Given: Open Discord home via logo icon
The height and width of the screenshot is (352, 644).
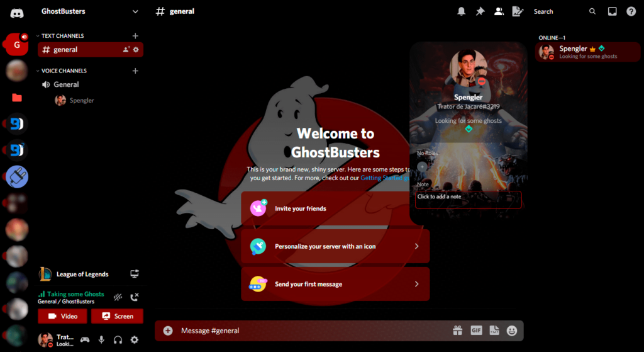Looking at the screenshot, I should click(x=17, y=13).
